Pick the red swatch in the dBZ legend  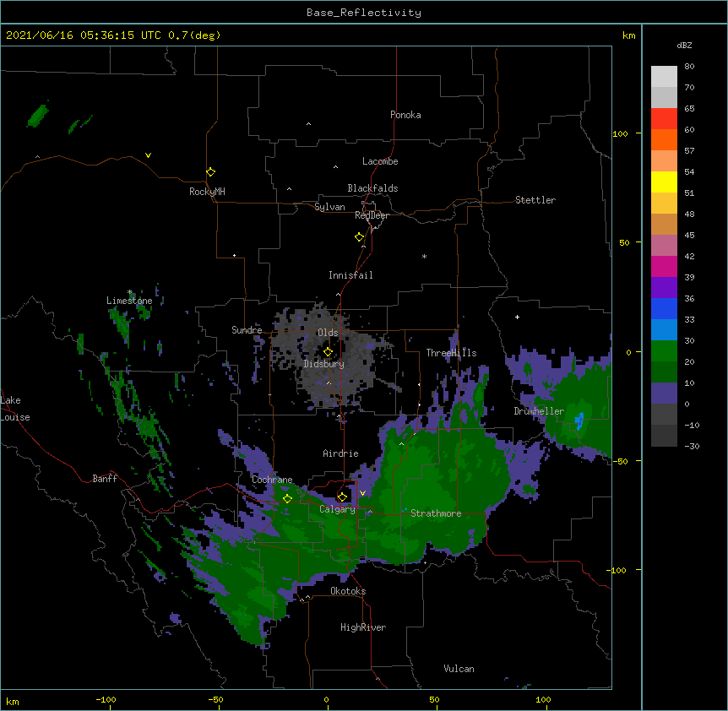[x=664, y=119]
